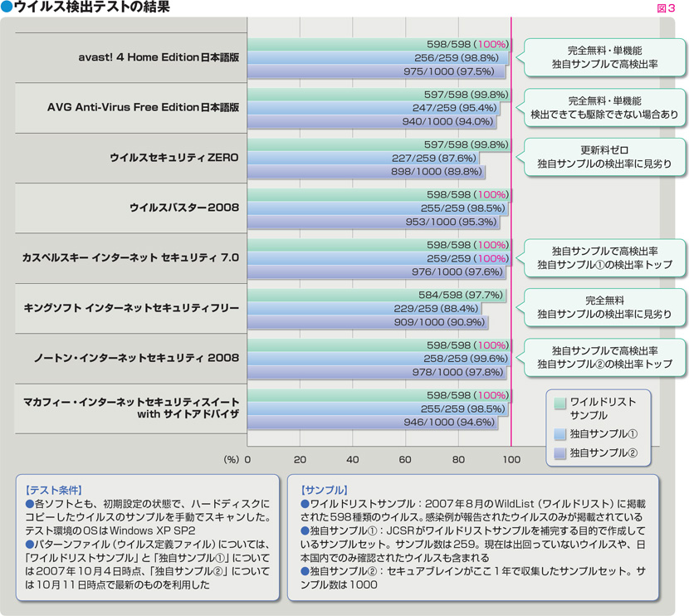This screenshot has width=689, height=616.
Task: Click the 259/259 (100%) bar value
Action: pos(467,258)
